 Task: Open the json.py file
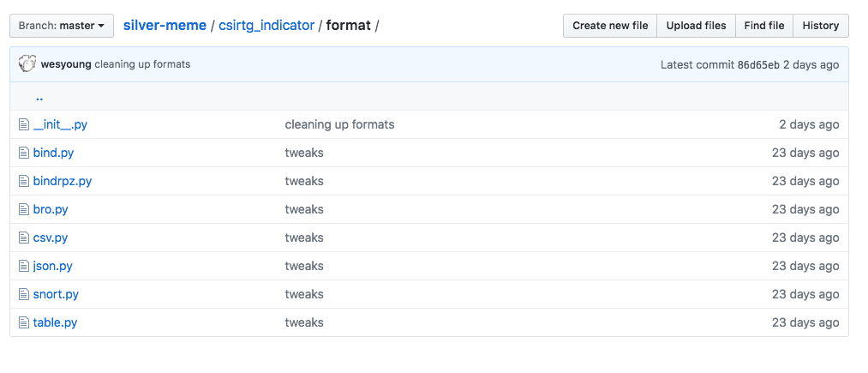click(x=52, y=266)
